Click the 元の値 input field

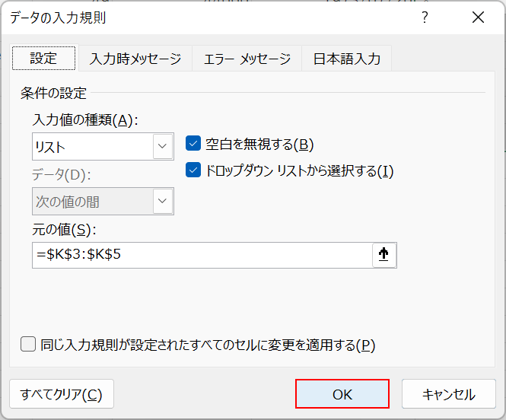[x=202, y=256]
